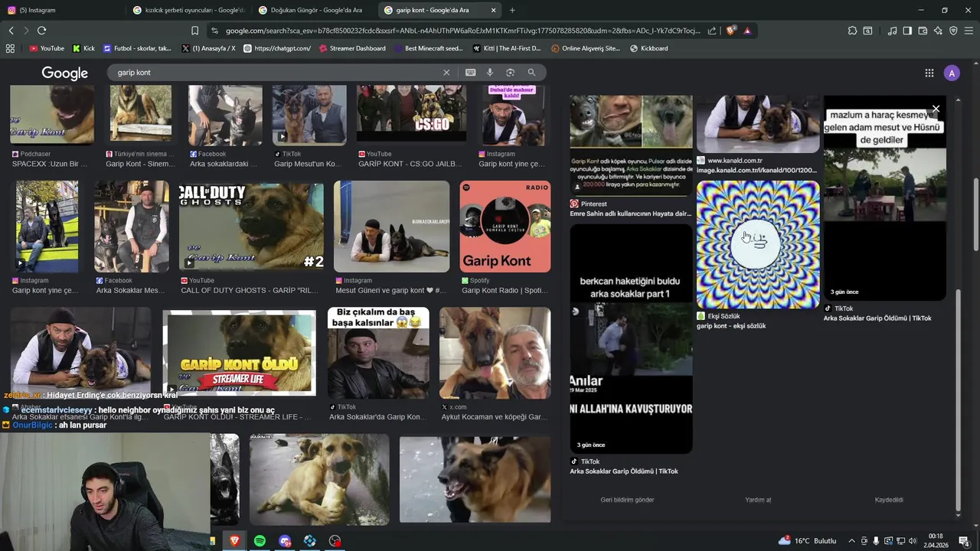Image resolution: width=980 pixels, height=551 pixels.
Task: Open Streamer Dashboard bookmark
Action: pyautogui.click(x=351, y=48)
